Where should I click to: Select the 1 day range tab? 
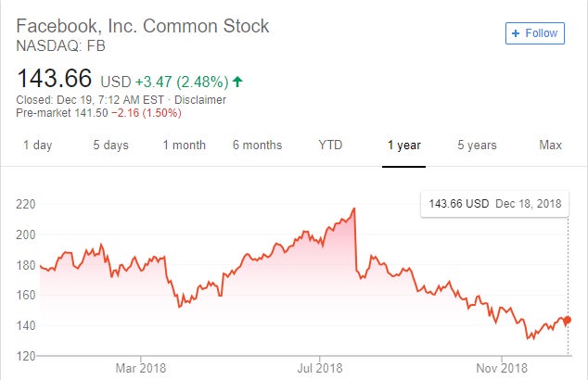tap(37, 145)
